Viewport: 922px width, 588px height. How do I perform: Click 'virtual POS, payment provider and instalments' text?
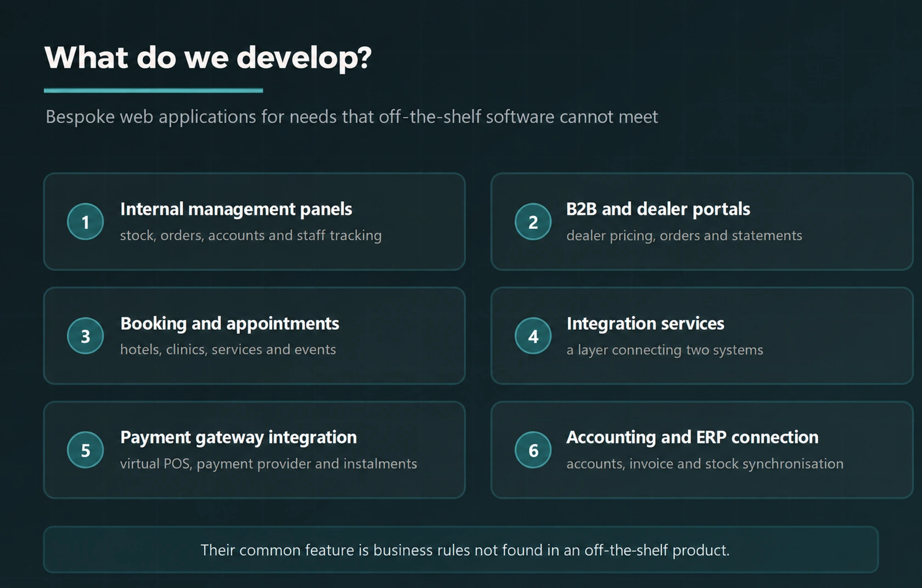click(268, 464)
